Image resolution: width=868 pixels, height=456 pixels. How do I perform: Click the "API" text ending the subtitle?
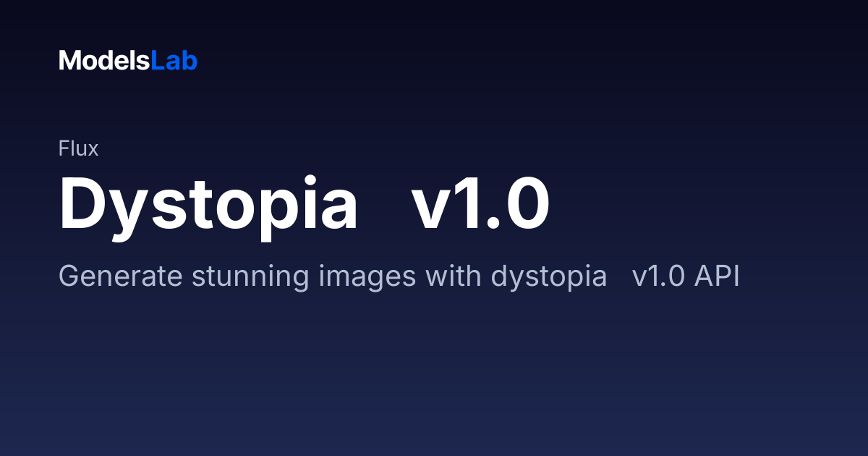[717, 277]
